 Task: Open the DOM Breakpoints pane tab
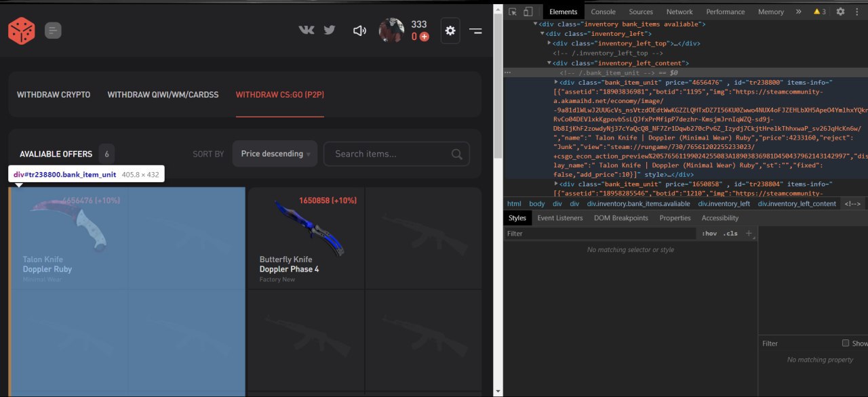621,218
